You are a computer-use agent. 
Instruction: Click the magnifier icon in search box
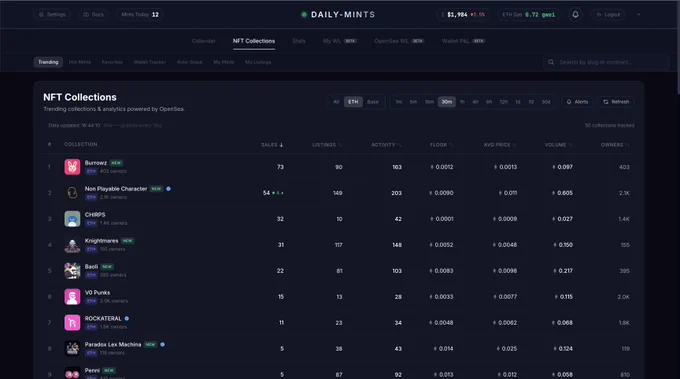[551, 62]
